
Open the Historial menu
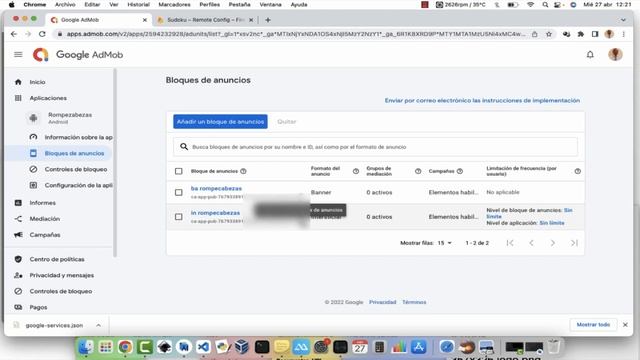(138, 4)
